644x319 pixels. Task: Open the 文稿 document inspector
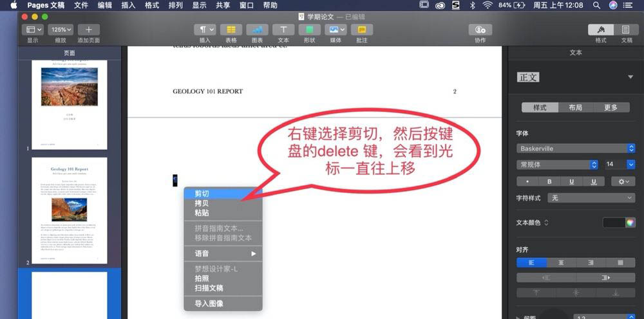627,30
